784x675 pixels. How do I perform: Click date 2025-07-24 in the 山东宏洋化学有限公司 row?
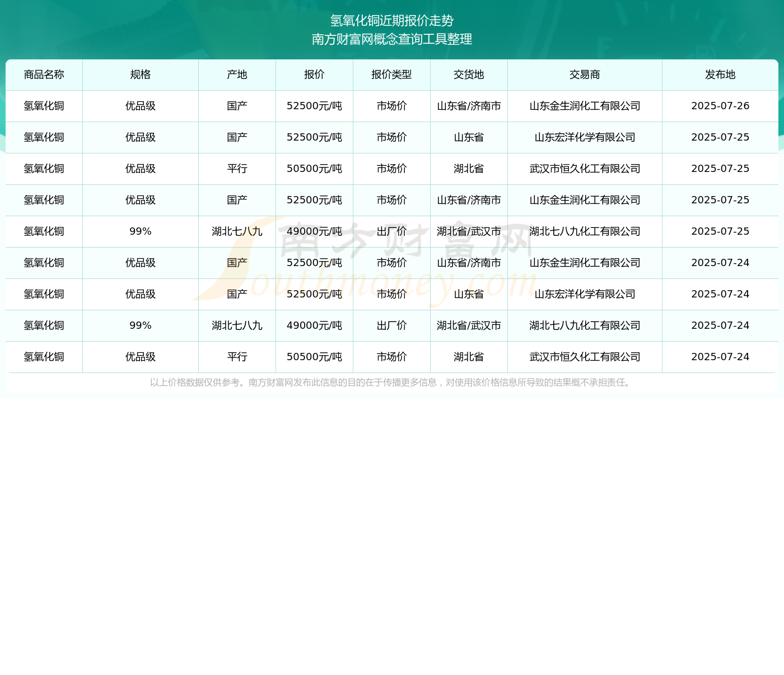721,294
